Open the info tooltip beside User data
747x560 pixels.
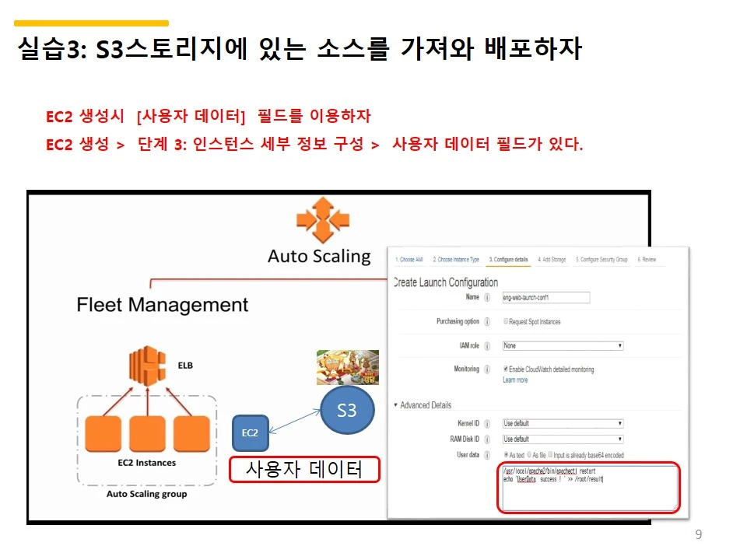487,454
